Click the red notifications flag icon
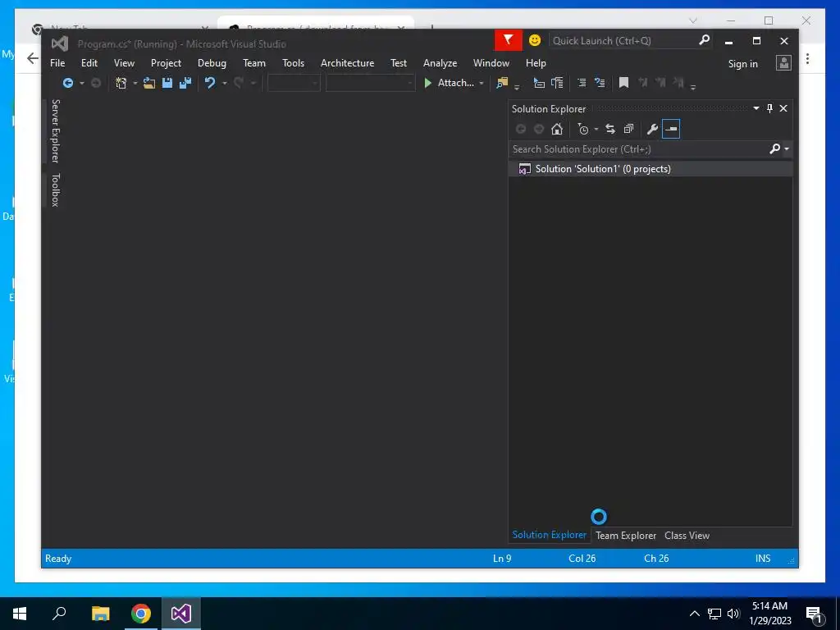 point(508,41)
